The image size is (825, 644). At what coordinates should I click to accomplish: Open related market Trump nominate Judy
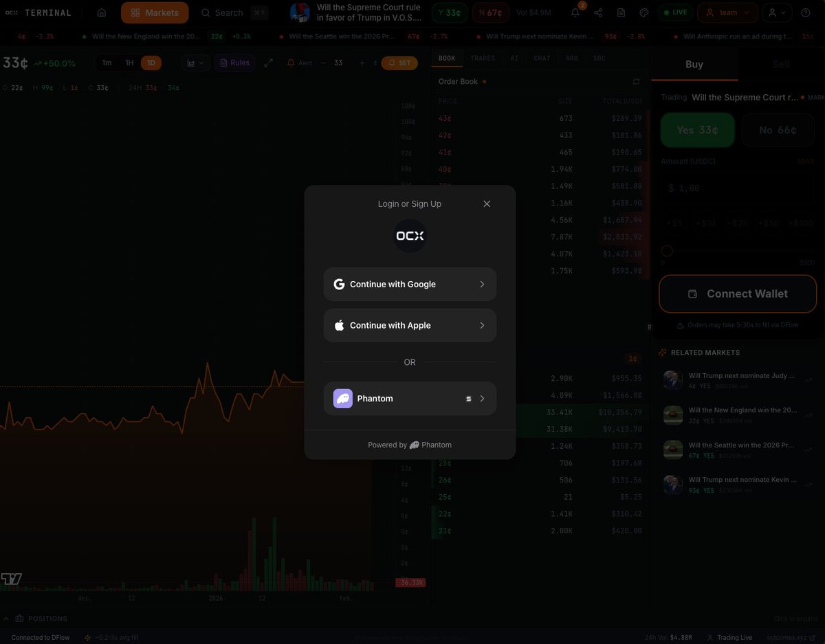tap(738, 380)
